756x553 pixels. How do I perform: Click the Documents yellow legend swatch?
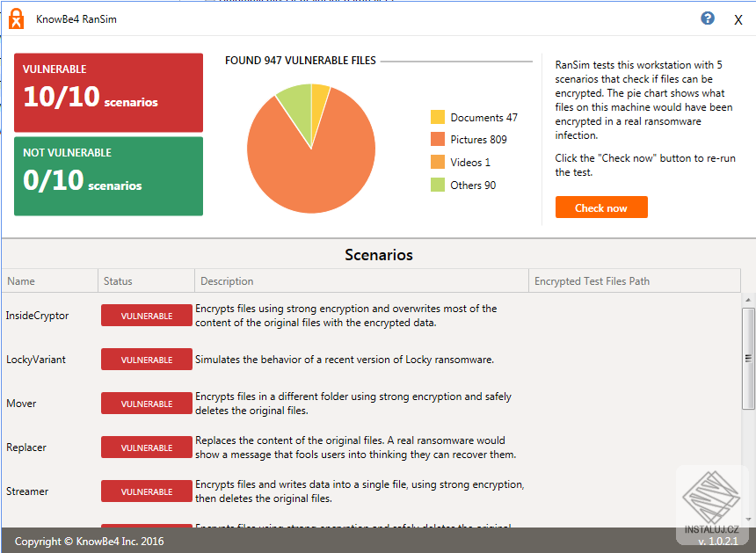pyautogui.click(x=438, y=117)
